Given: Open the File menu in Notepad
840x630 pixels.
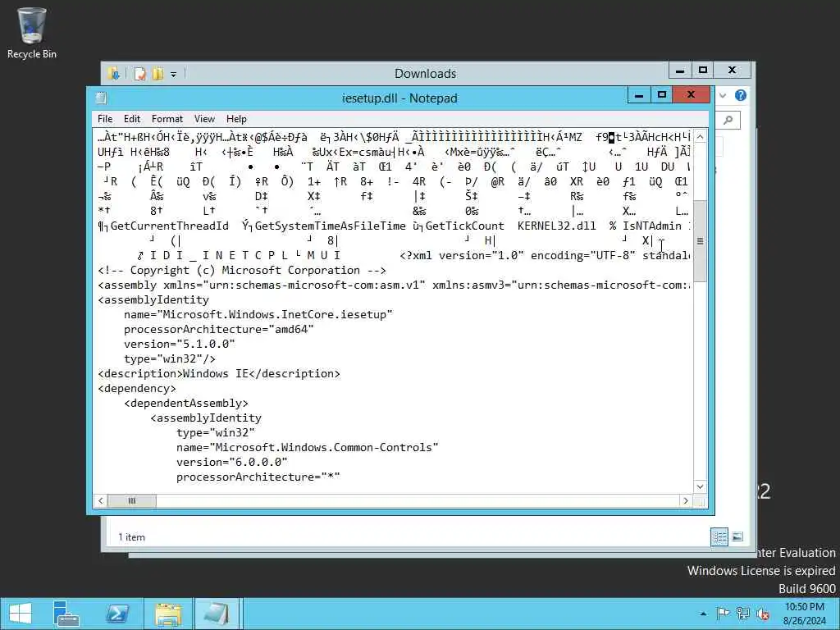Looking at the screenshot, I should pos(105,119).
